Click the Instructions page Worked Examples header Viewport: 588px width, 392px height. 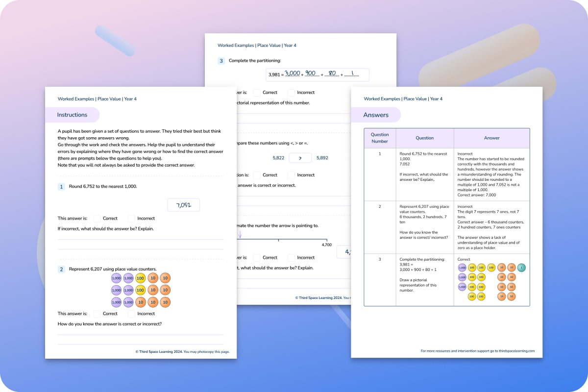pos(97,98)
